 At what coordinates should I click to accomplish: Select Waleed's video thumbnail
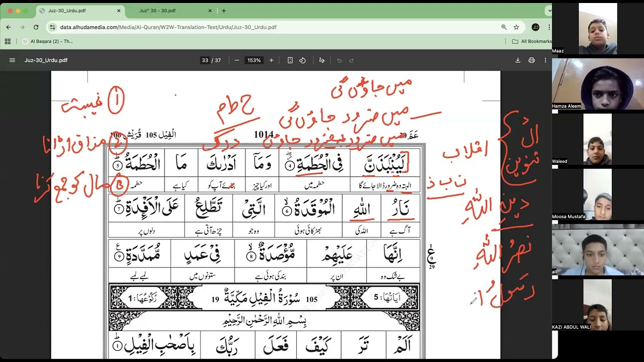(x=598, y=139)
